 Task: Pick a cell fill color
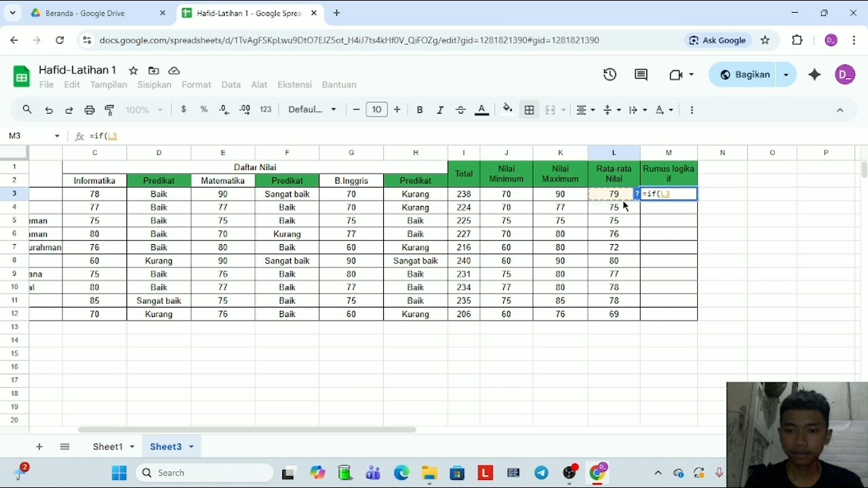tap(508, 110)
